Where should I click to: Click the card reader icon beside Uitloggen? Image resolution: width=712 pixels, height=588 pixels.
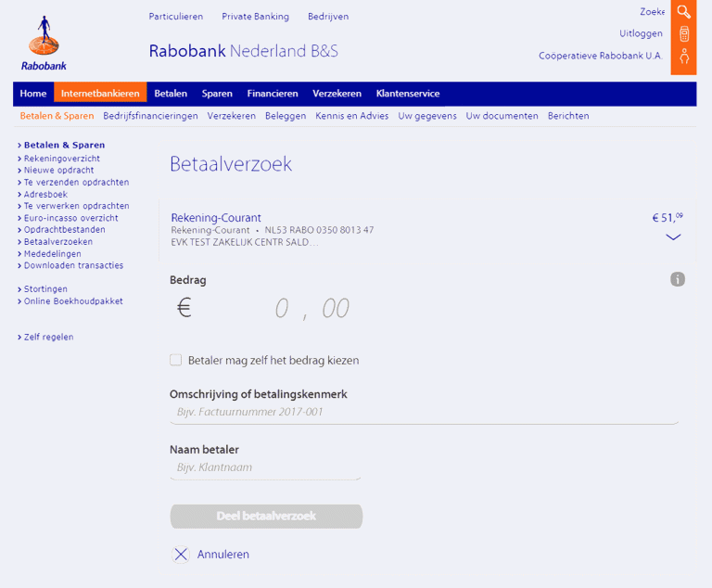tap(684, 34)
